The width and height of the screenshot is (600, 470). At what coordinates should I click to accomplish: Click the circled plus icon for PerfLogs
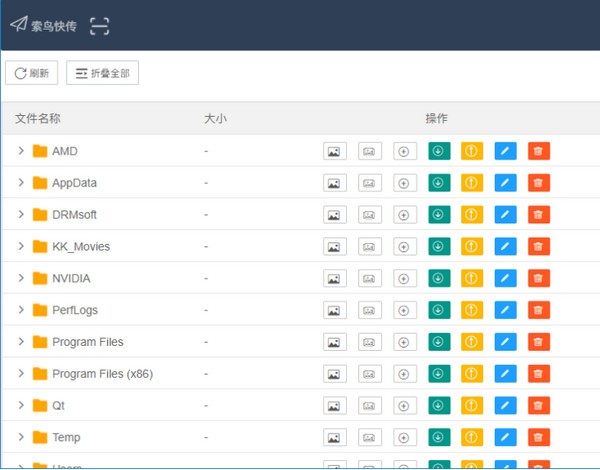coord(404,310)
